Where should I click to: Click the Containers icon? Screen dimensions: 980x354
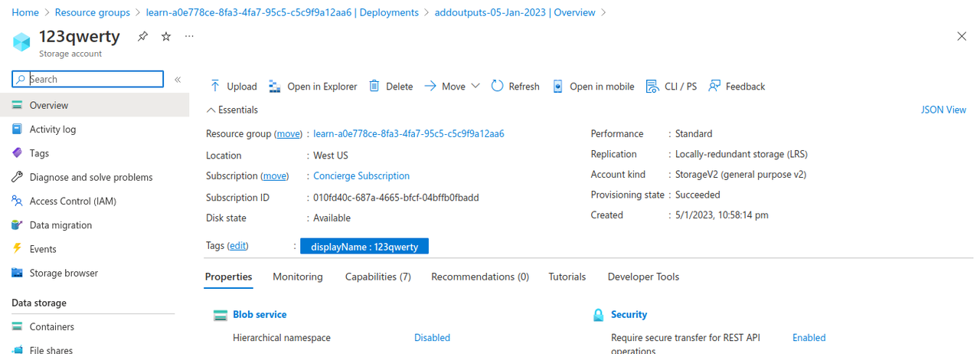(x=18, y=326)
